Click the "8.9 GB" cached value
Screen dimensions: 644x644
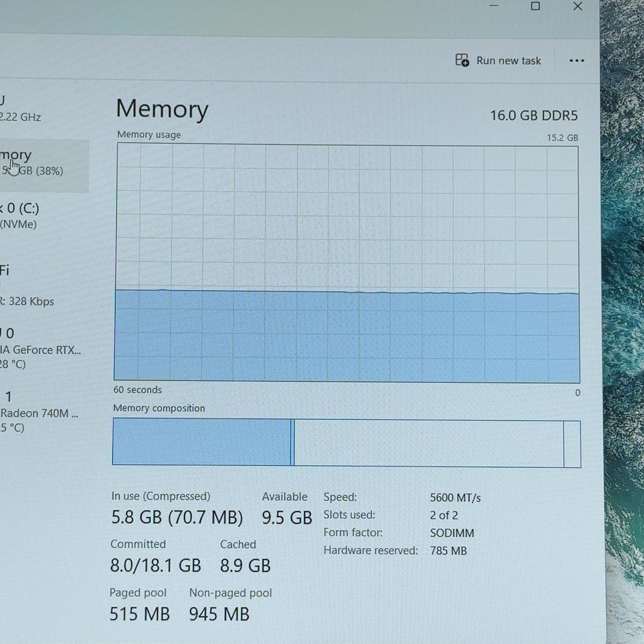point(245,566)
